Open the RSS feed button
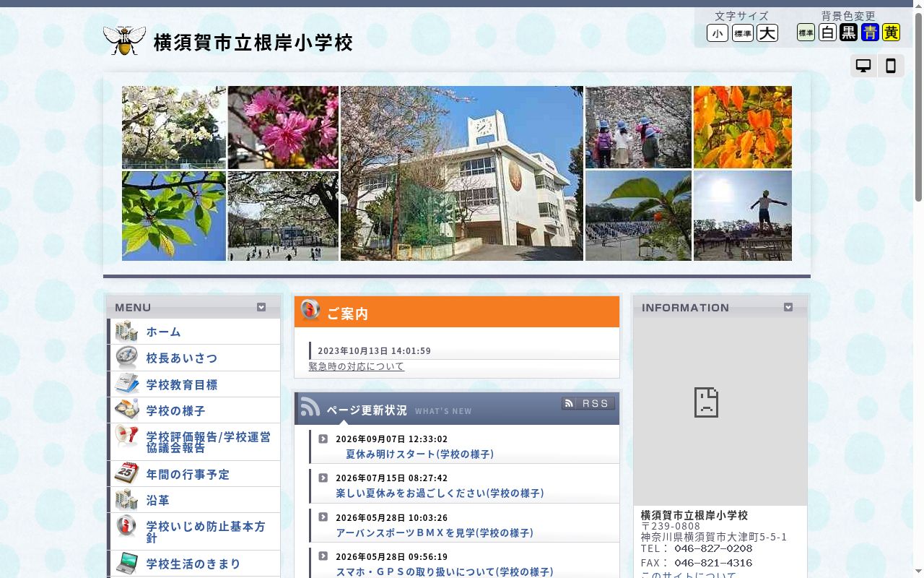Viewport: 924px width, 578px height. (x=588, y=403)
